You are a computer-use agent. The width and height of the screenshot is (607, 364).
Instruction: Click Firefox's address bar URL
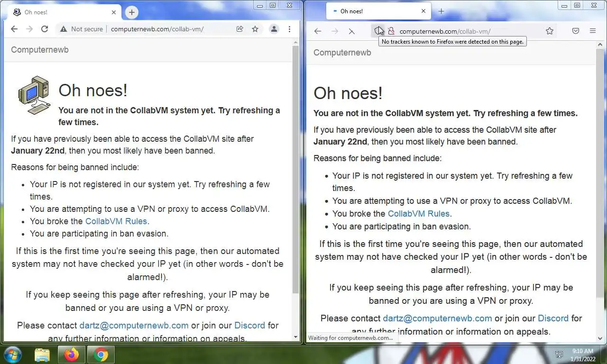point(445,32)
